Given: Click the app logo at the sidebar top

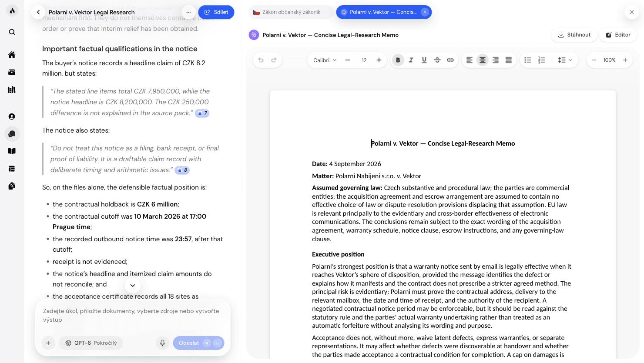Looking at the screenshot, I should pyautogui.click(x=12, y=11).
